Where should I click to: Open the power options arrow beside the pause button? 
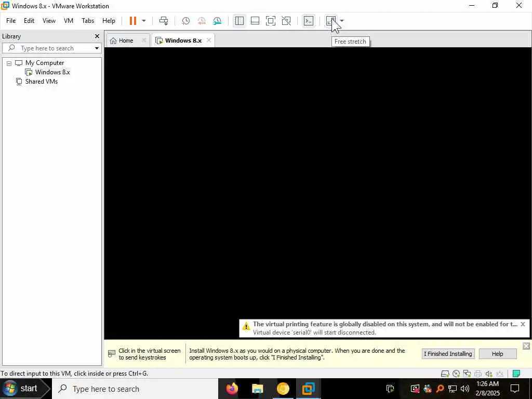(144, 21)
